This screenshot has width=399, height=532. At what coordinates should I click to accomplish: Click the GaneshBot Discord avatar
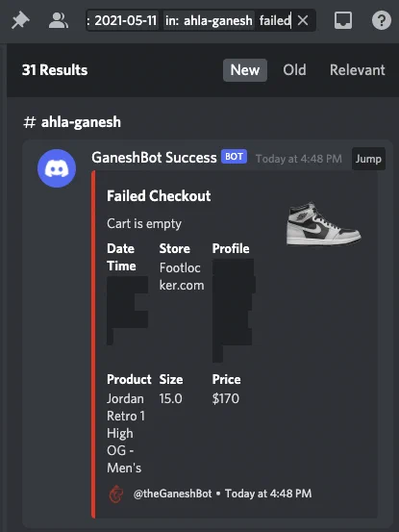coord(57,168)
